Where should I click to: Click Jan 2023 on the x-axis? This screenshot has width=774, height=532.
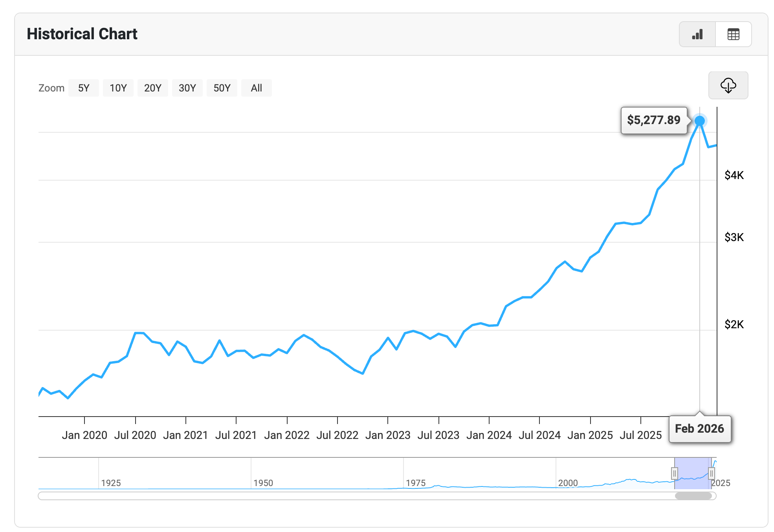388,435
